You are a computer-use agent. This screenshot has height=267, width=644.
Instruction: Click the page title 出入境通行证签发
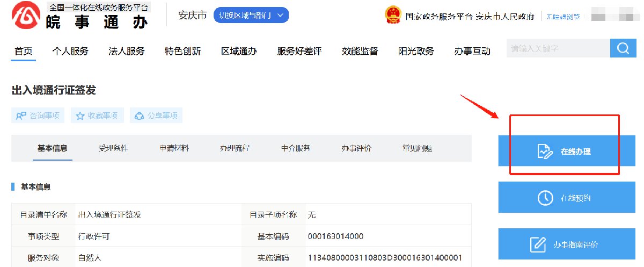[x=54, y=90]
